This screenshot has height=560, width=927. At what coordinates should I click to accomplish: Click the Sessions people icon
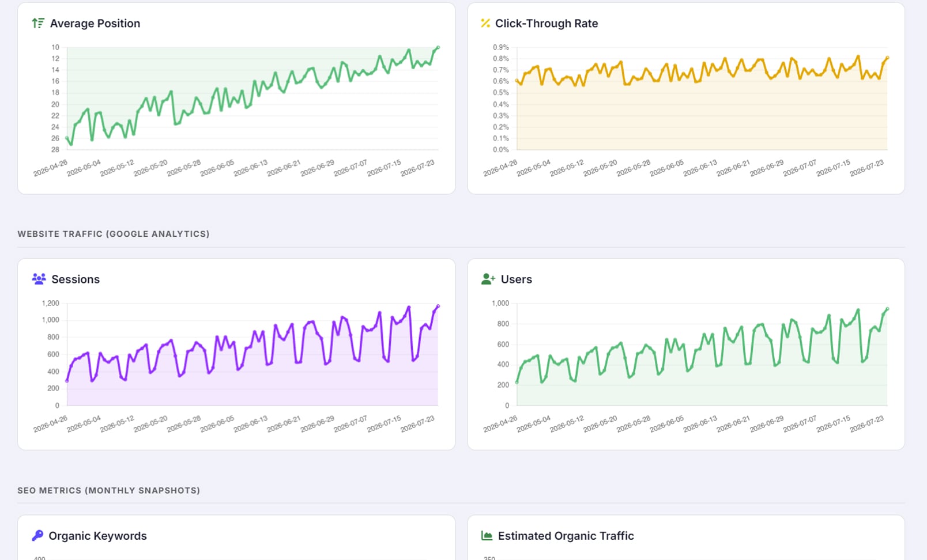pyautogui.click(x=39, y=279)
